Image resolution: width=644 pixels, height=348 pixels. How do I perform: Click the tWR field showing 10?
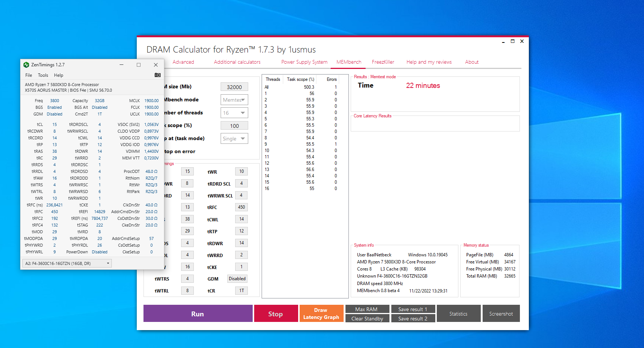point(241,171)
